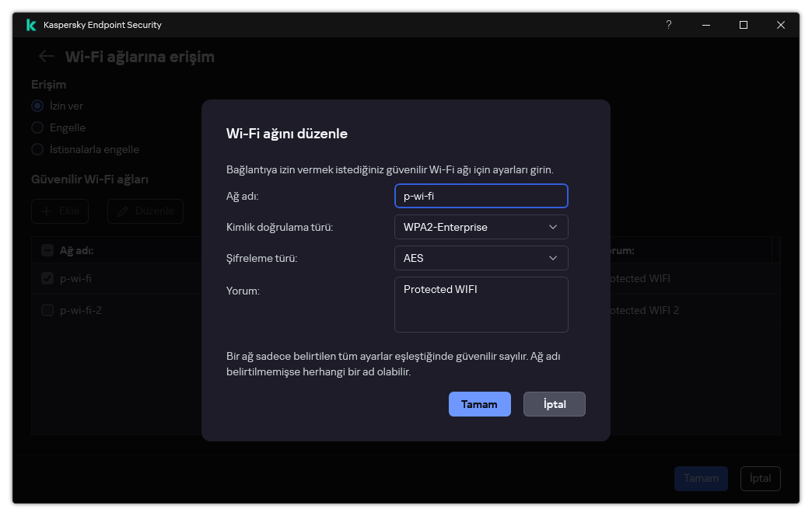Check the p-wi-fi-2 network checkbox
The width and height of the screenshot is (812, 516).
tap(47, 309)
